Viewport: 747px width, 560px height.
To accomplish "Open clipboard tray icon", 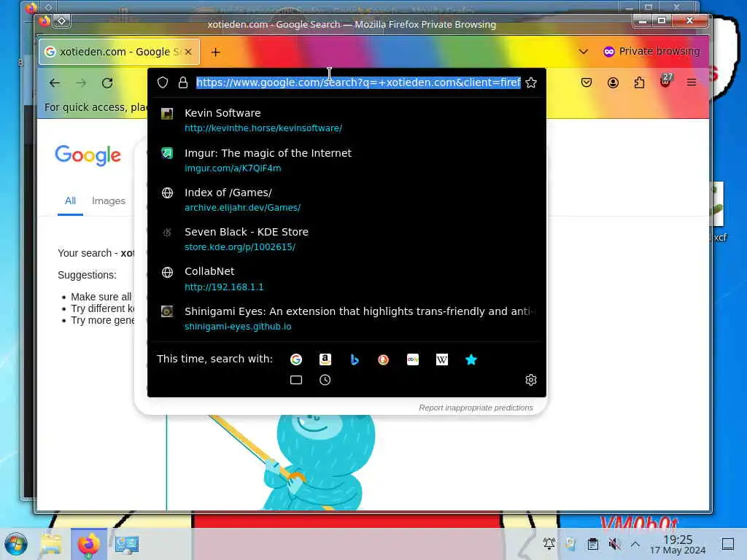I will pos(592,543).
